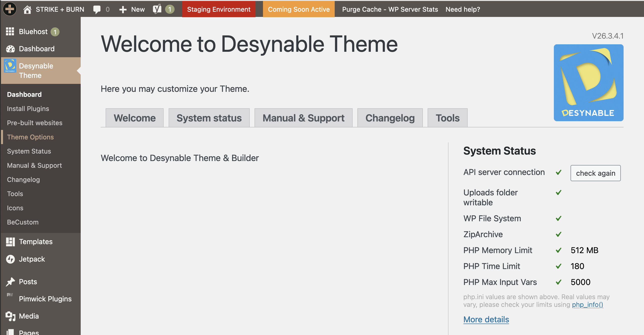Open Jetpack sidebar menu
The height and width of the screenshot is (335, 644).
pyautogui.click(x=41, y=259)
